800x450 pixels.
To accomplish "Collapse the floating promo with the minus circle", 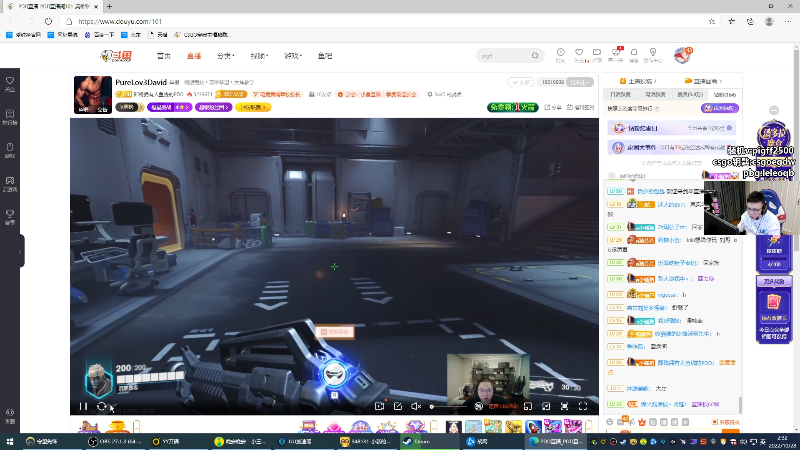I will (774, 111).
